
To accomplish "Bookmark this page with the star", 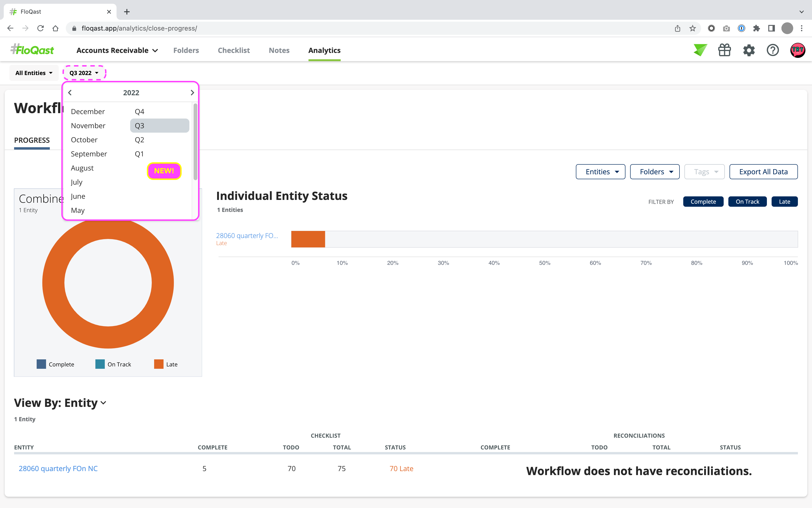I will (693, 28).
